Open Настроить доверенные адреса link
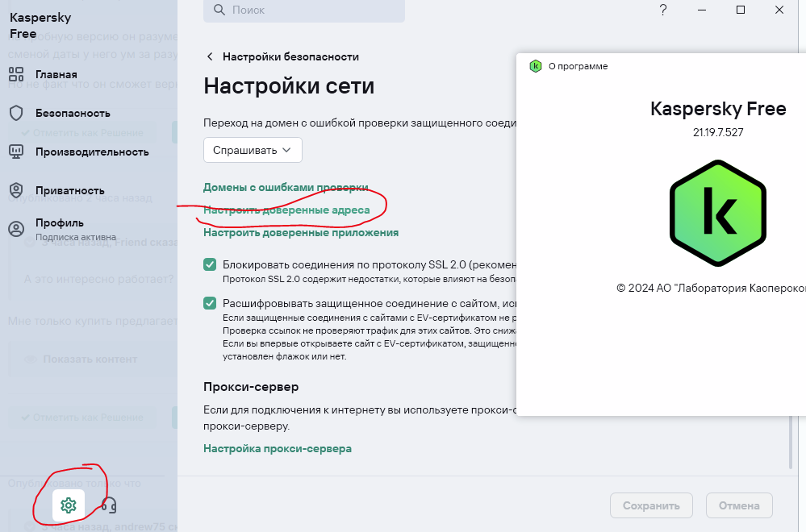This screenshot has width=806, height=532. (286, 210)
